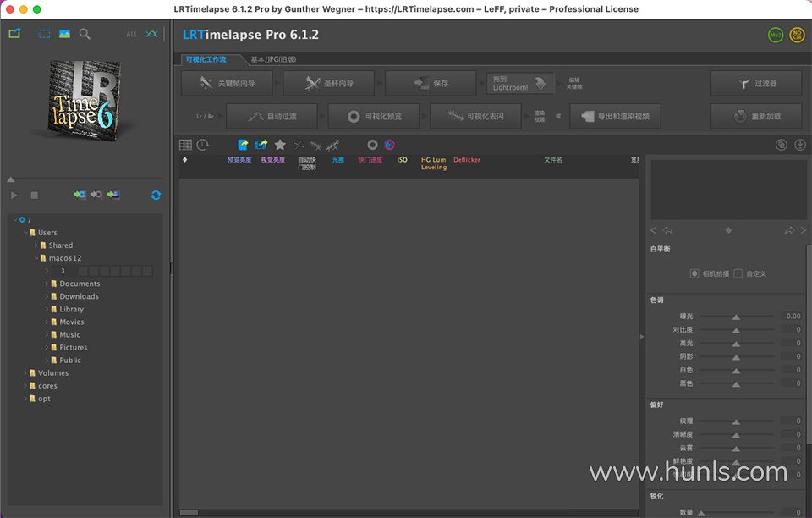Click the 可视化预览 button

point(374,116)
